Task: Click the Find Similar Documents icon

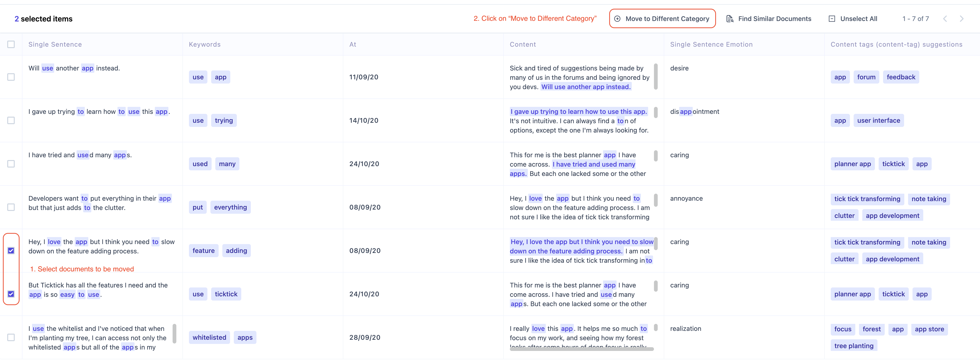Action: pos(729,19)
